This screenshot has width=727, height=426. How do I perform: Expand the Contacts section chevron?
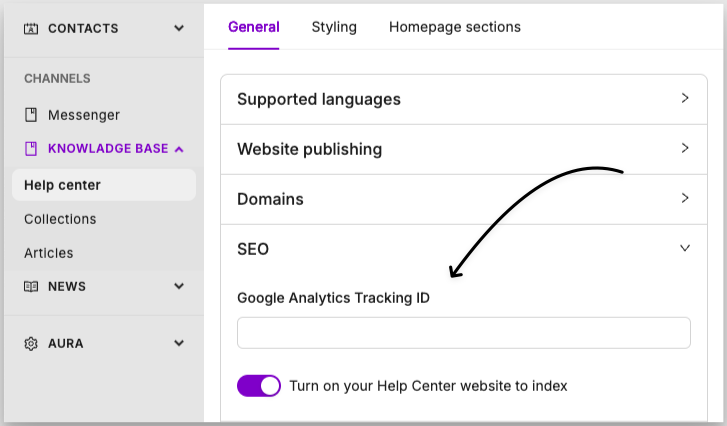tap(179, 28)
